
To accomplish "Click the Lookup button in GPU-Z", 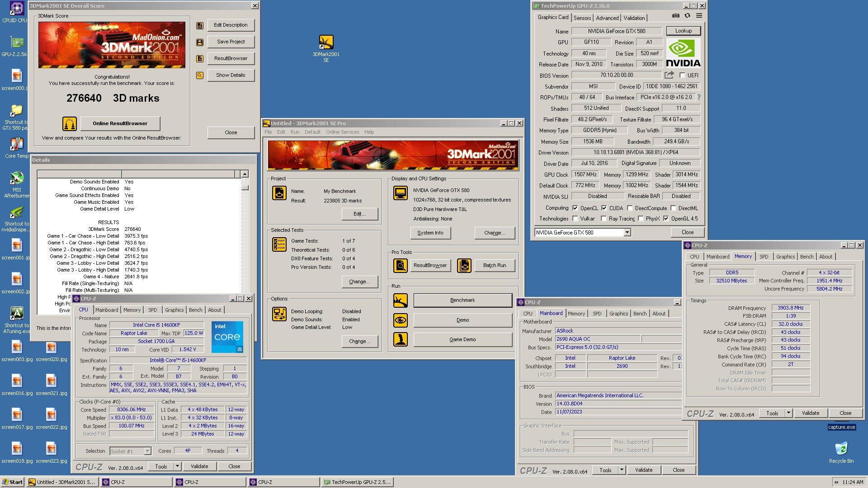I will tap(683, 31).
